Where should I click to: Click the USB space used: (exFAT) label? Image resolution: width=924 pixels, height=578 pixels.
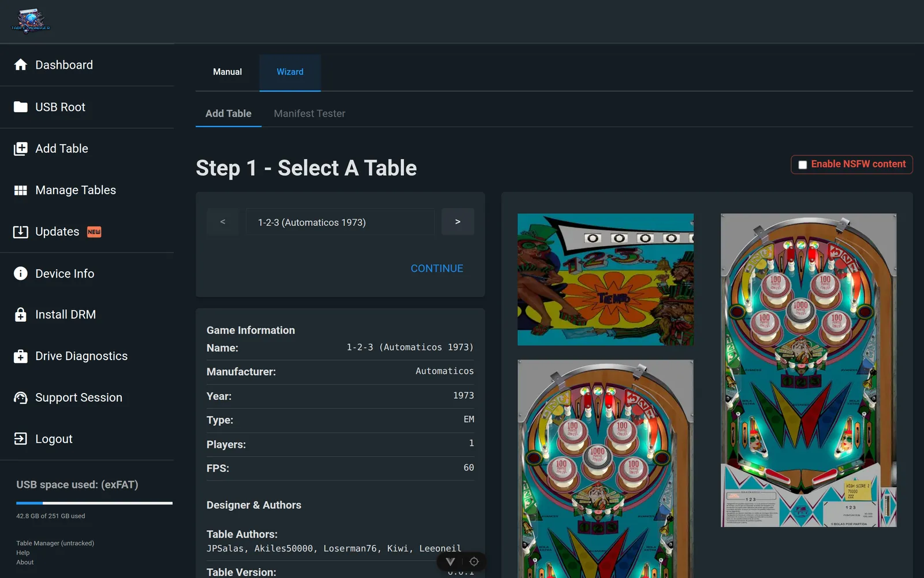[77, 485]
